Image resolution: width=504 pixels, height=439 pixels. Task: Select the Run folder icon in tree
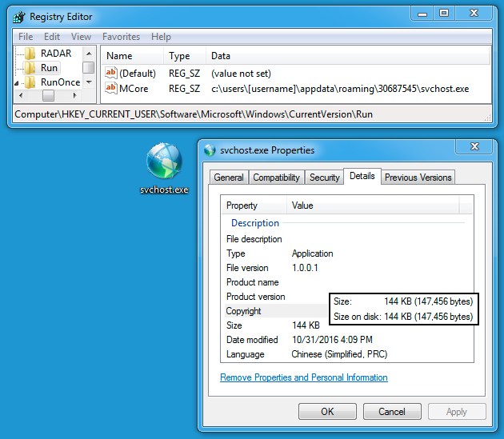[x=30, y=68]
